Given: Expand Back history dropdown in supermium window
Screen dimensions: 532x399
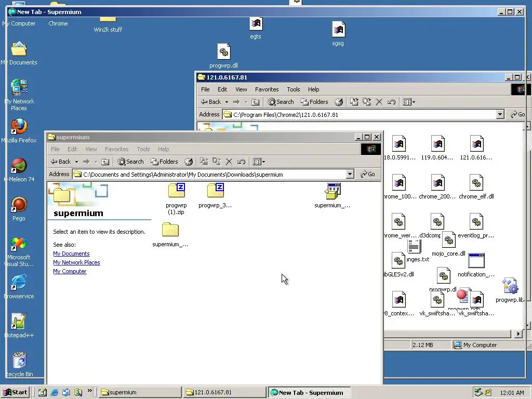Looking at the screenshot, I should click(76, 162).
